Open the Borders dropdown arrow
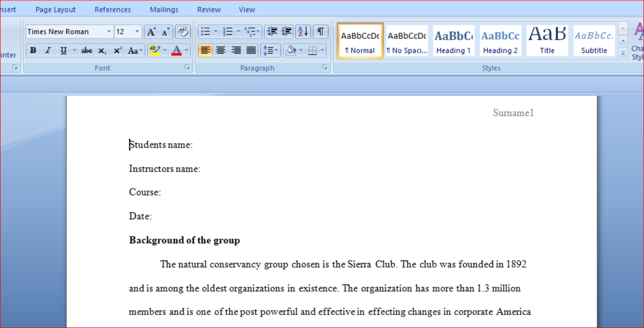 pyautogui.click(x=323, y=50)
